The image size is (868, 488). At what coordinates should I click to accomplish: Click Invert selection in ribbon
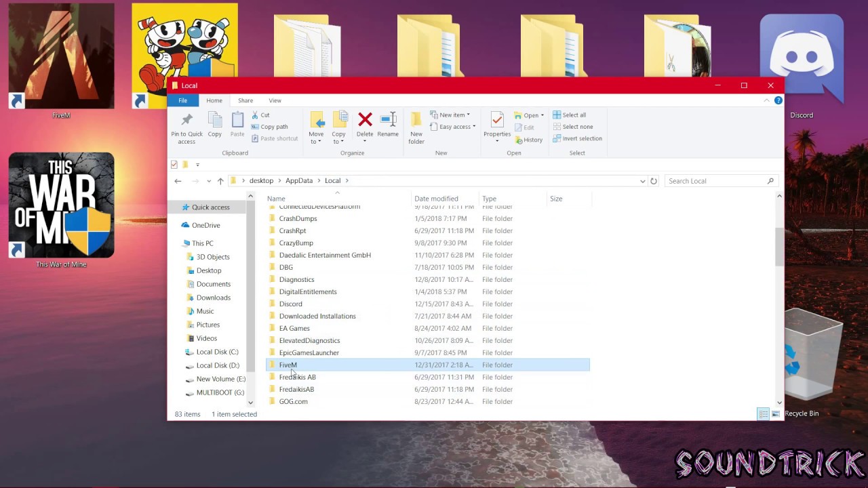pyautogui.click(x=577, y=138)
